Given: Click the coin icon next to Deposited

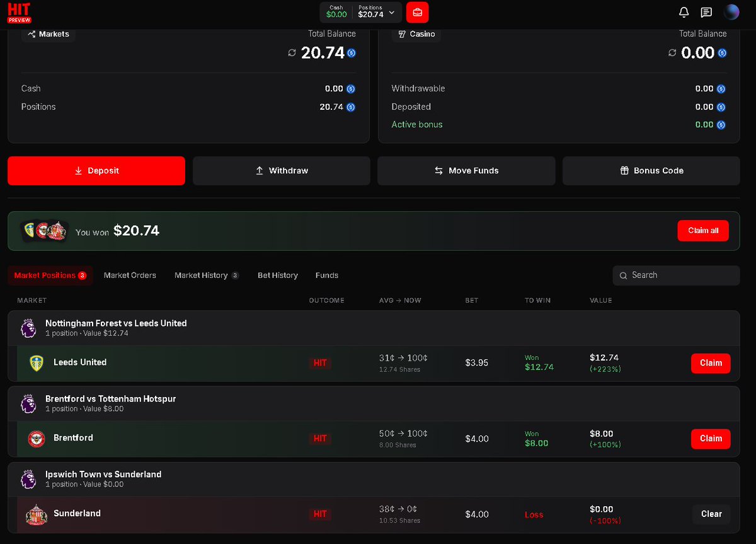Looking at the screenshot, I should [x=721, y=107].
